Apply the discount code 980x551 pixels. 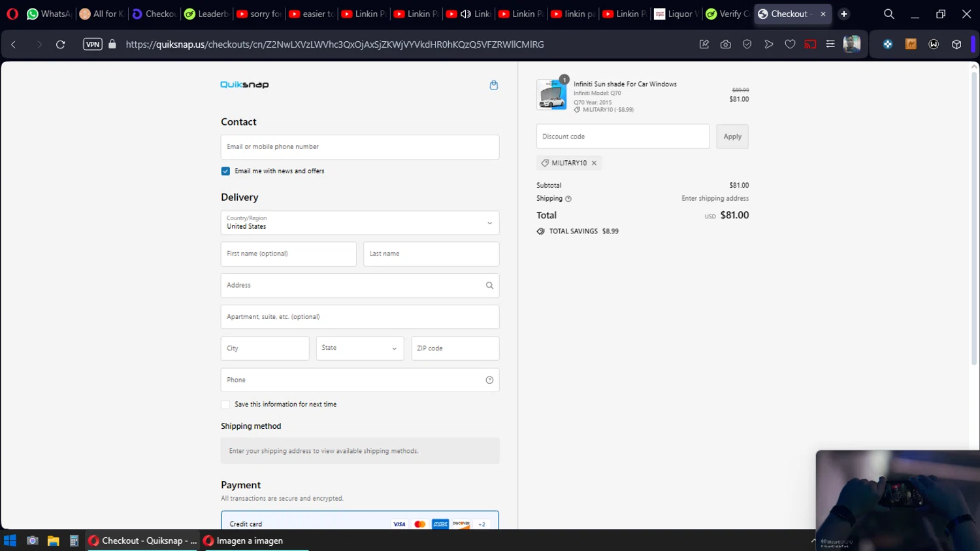coord(732,137)
